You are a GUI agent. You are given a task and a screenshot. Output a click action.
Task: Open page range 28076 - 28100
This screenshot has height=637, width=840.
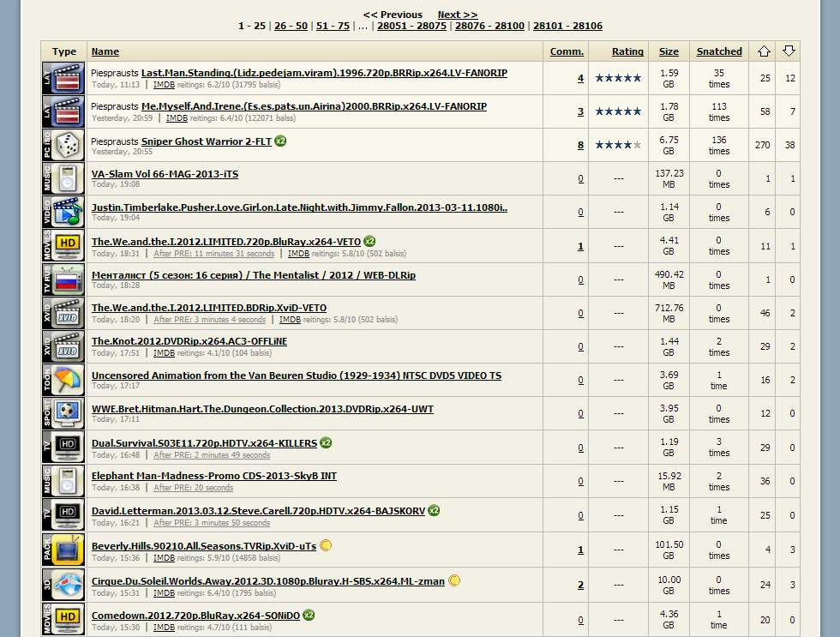[x=489, y=26]
